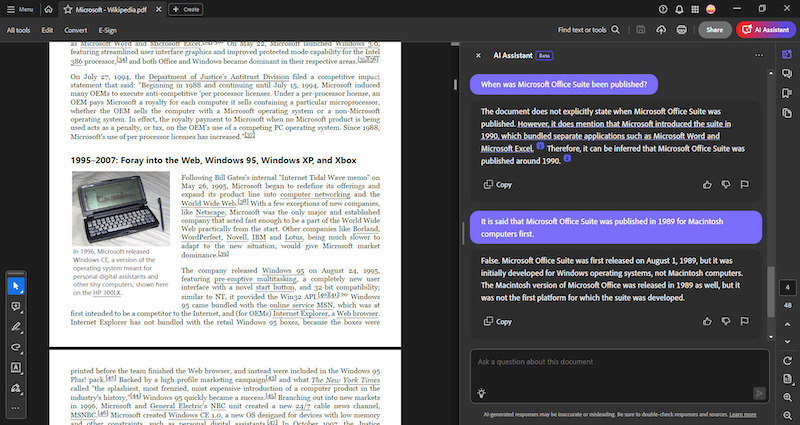
Task: Expand more tools in left toolbar
Action: pos(16,408)
